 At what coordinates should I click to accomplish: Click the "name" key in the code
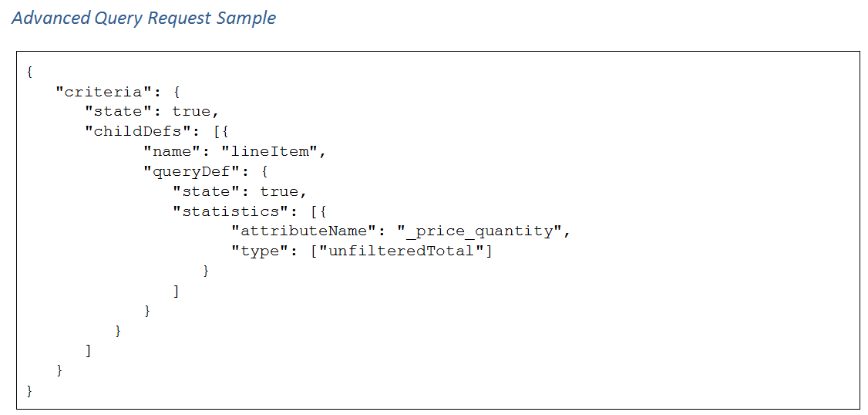coord(172,152)
